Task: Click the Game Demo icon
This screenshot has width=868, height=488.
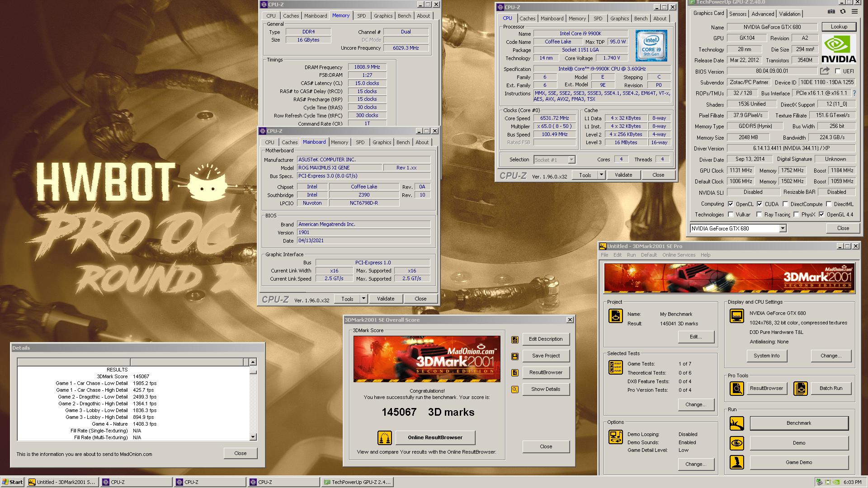Action: (736, 462)
